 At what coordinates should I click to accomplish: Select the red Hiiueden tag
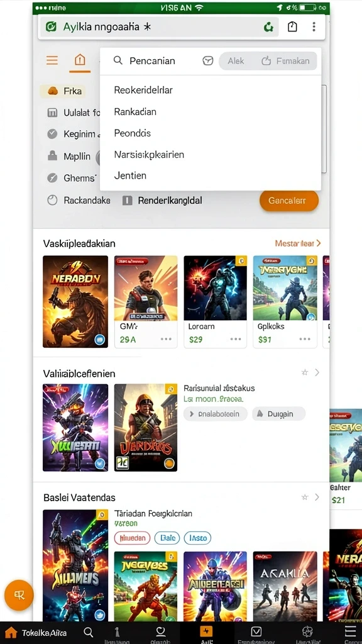(132, 538)
